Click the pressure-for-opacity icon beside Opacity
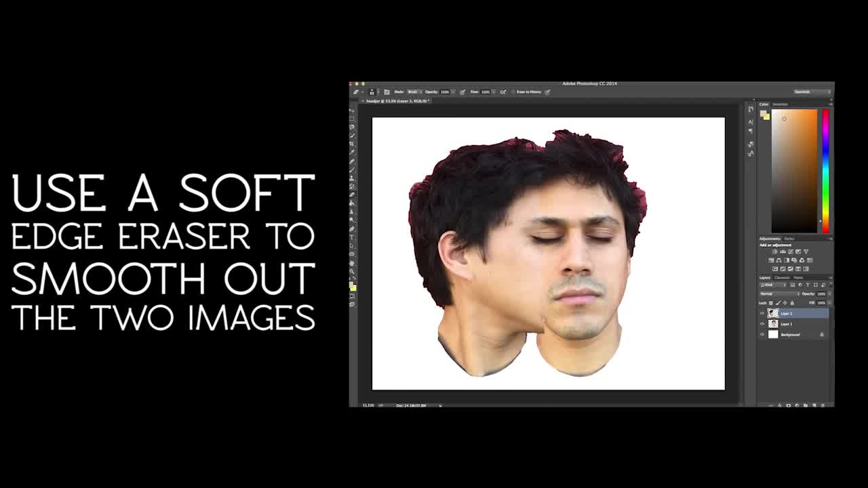The image size is (868, 488). [x=462, y=92]
